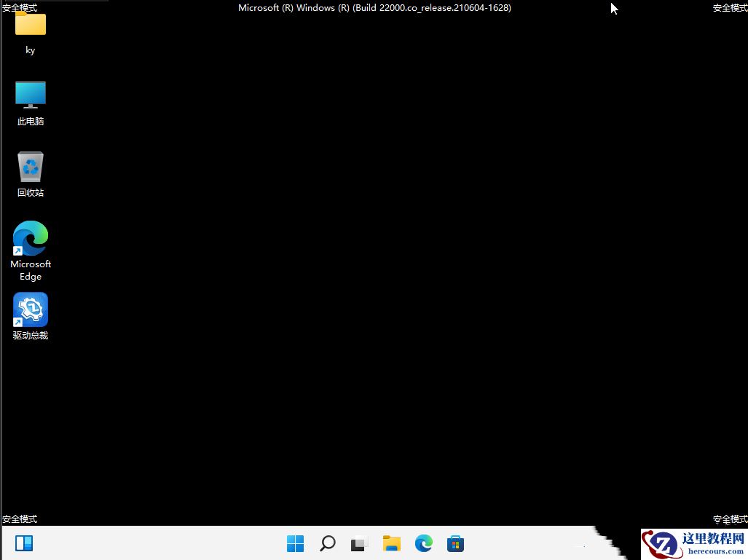Open 此电脑 (This PC) from the desktop
The image size is (748, 560).
tap(30, 94)
